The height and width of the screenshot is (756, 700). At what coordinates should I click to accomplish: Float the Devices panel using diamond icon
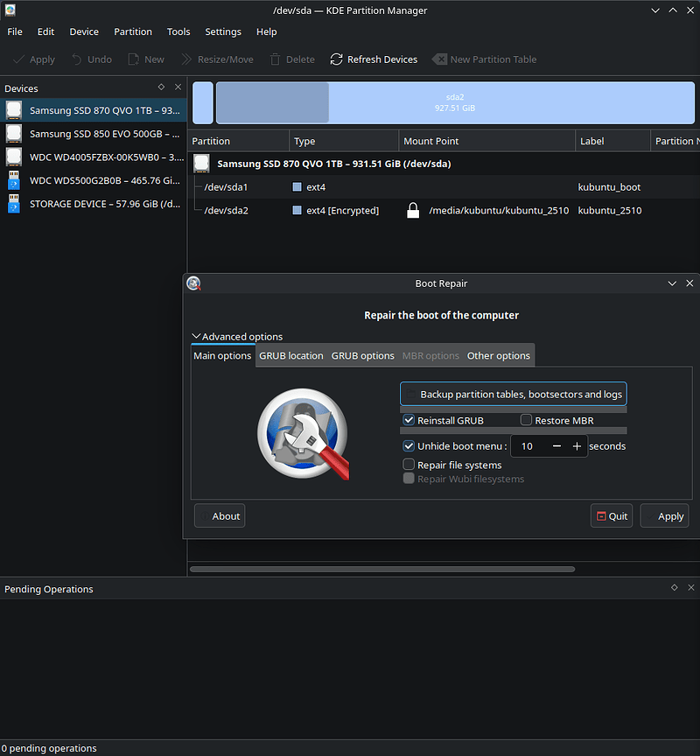click(x=161, y=87)
